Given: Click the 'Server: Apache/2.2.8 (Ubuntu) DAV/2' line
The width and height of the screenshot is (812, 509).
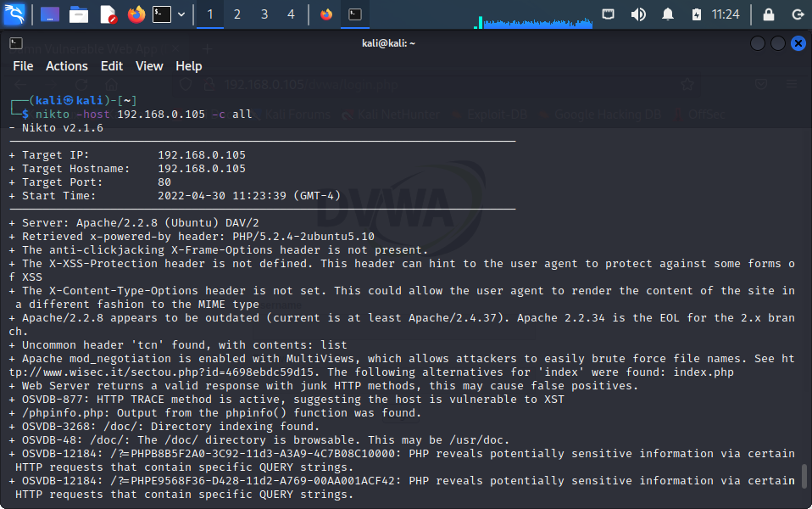Looking at the screenshot, I should pyautogui.click(x=134, y=223).
